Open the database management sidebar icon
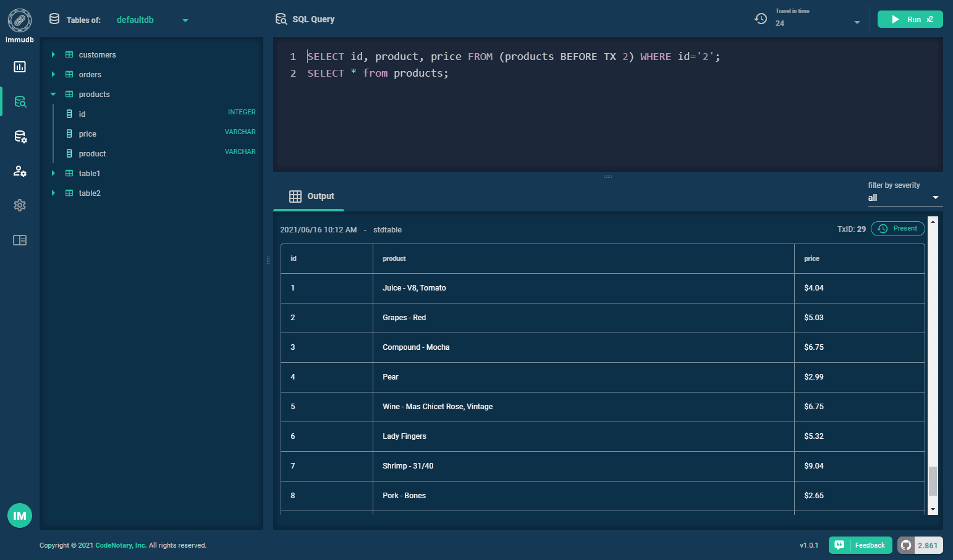Screen dimensions: 953x560 point(19,137)
